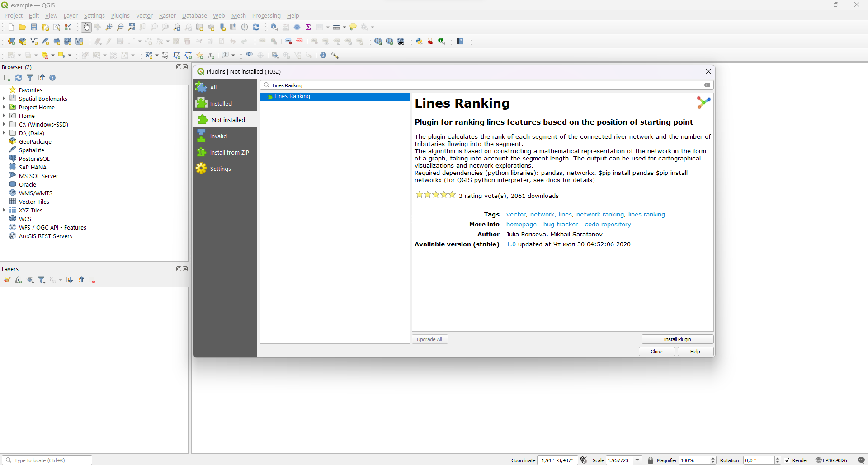Viewport: 868px width, 465px height.
Task: Expand the Project Home tree node
Action: pos(4,107)
